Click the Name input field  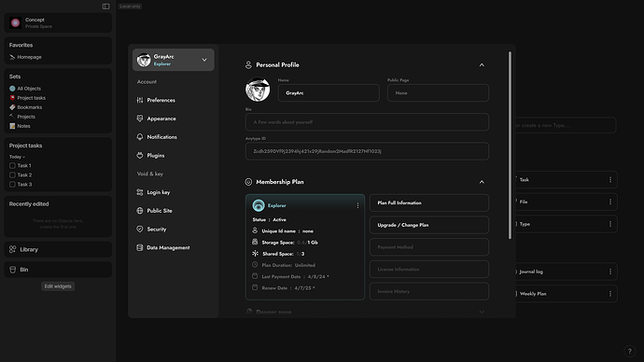tap(329, 93)
